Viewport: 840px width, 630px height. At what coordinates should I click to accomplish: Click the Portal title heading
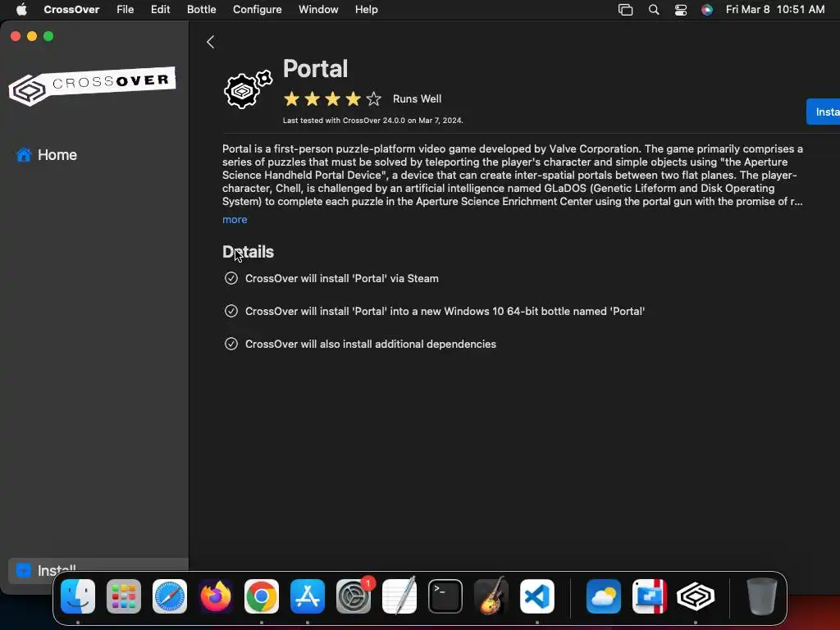pos(315,69)
